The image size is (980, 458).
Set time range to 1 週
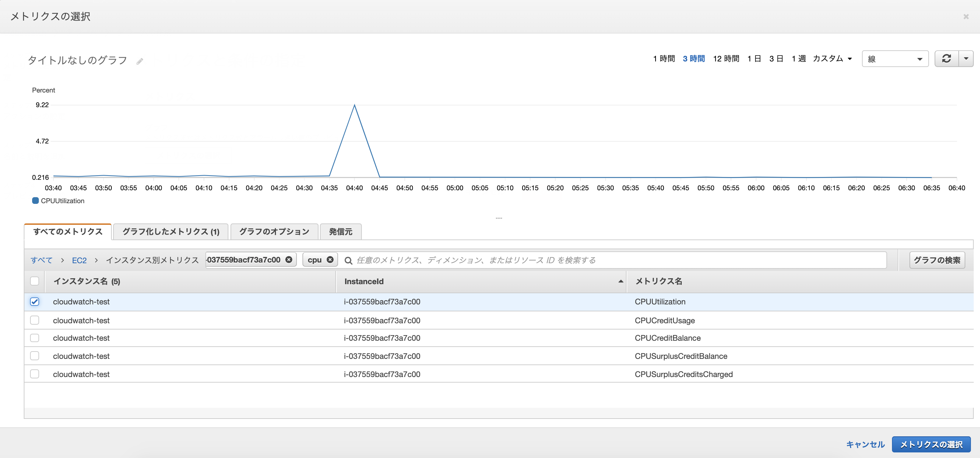pos(798,59)
